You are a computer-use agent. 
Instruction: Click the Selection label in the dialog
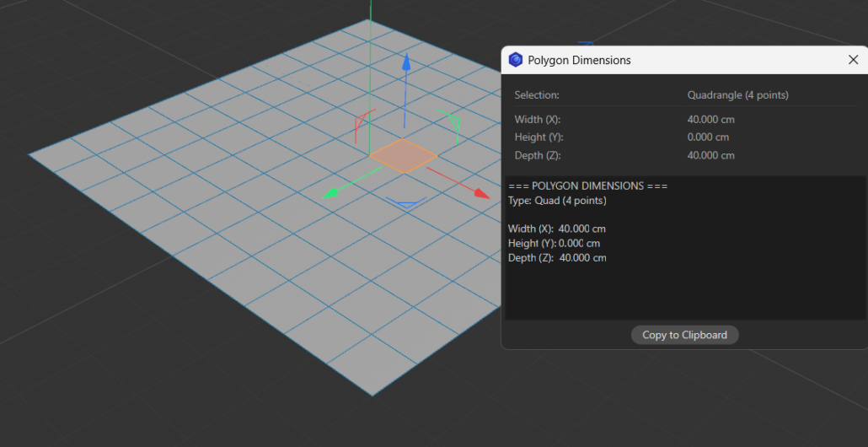tap(537, 95)
